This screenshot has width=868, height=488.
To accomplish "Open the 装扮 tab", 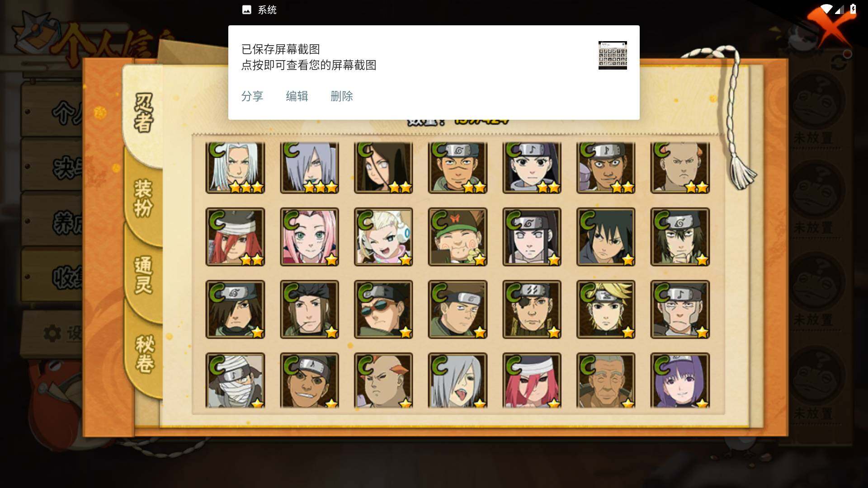I will [x=143, y=199].
